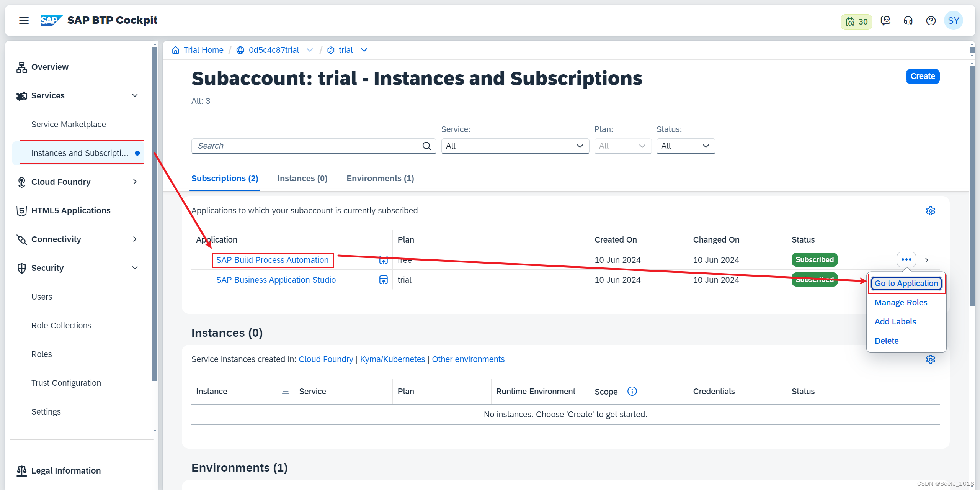Click the Create button
This screenshot has width=980, height=490.
pos(923,76)
